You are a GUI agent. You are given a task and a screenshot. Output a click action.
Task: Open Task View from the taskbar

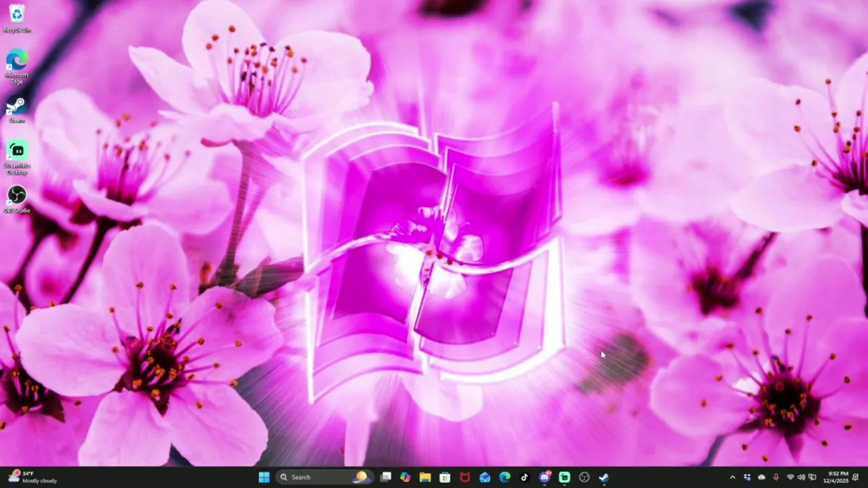click(x=386, y=477)
